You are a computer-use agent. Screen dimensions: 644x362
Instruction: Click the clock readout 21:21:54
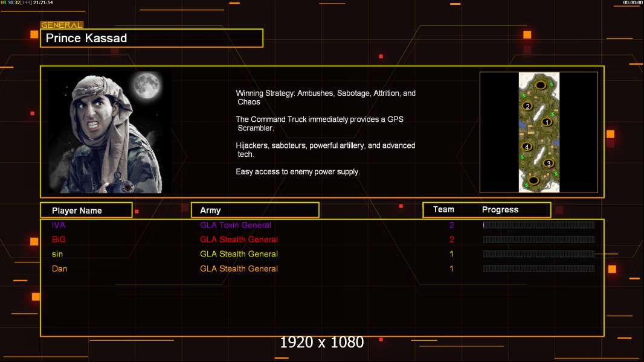click(43, 2)
